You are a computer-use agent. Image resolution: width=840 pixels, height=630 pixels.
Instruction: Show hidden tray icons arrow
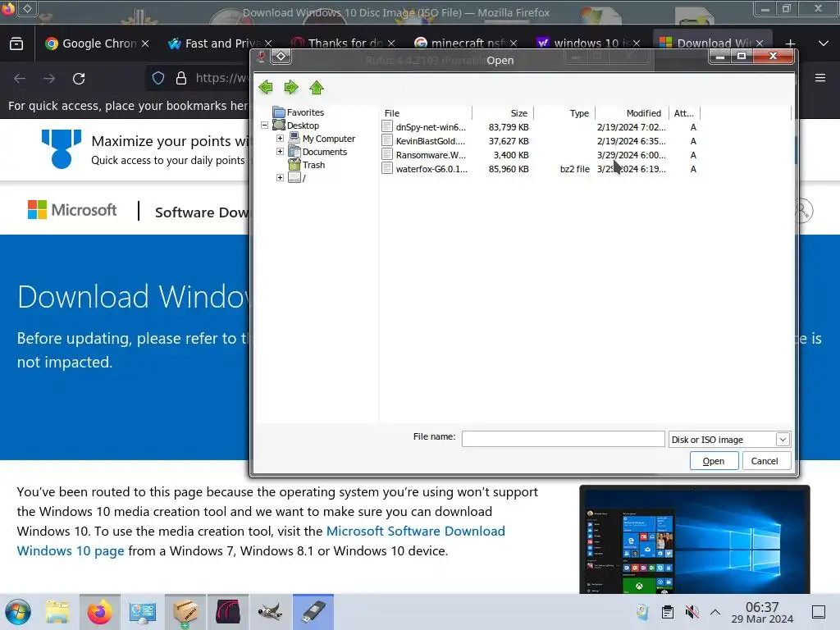pyautogui.click(x=715, y=612)
